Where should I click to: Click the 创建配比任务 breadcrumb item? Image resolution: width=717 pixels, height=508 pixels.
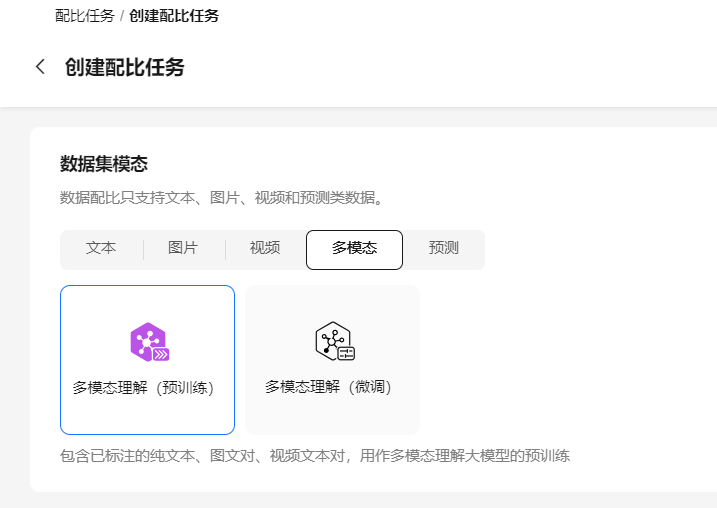[174, 16]
